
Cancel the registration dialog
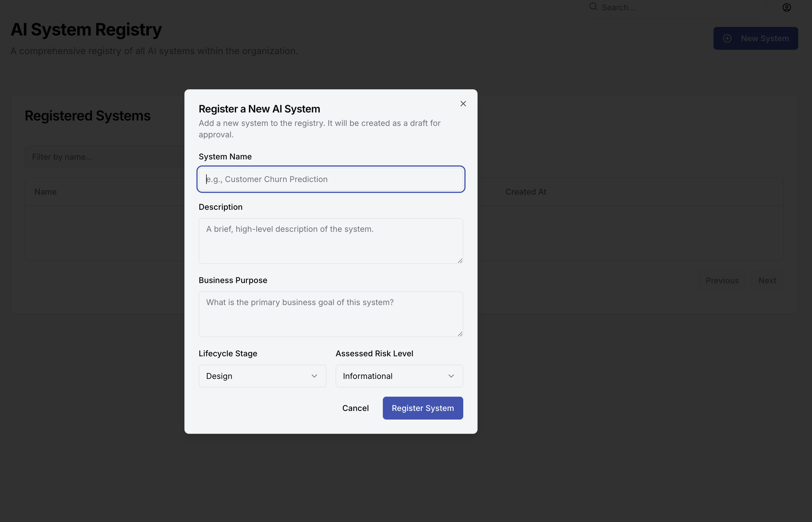coord(355,408)
